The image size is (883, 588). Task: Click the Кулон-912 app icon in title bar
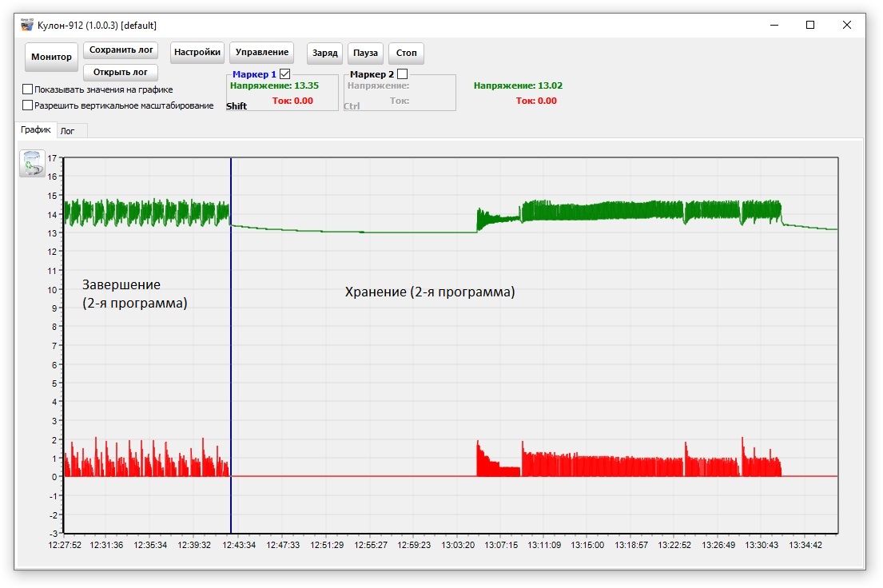(27, 25)
